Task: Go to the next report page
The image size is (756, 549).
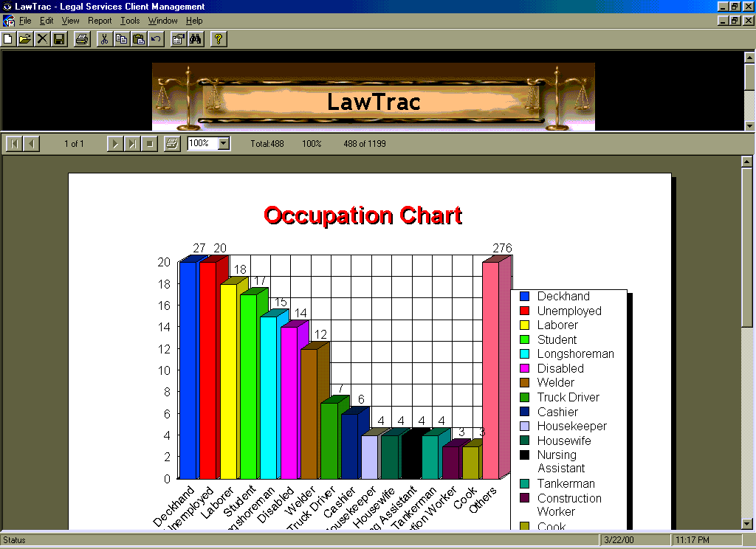Action: [114, 144]
